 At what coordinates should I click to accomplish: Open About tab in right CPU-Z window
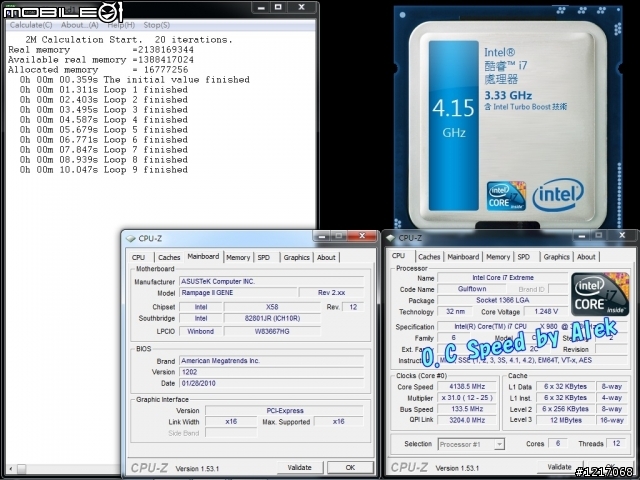click(x=586, y=257)
